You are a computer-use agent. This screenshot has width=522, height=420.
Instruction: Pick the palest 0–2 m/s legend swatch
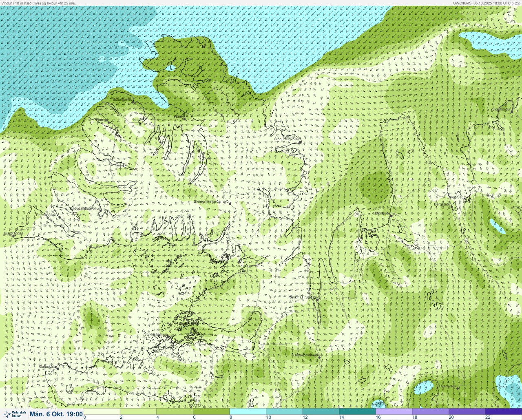(102, 411)
